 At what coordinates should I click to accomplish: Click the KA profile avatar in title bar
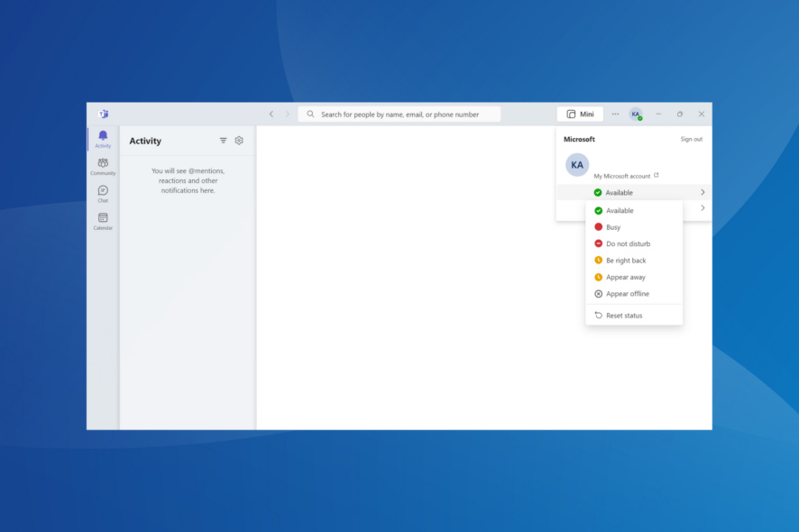(x=636, y=115)
